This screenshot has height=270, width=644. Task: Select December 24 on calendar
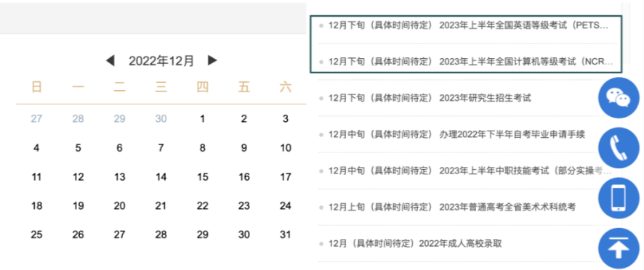286,206
